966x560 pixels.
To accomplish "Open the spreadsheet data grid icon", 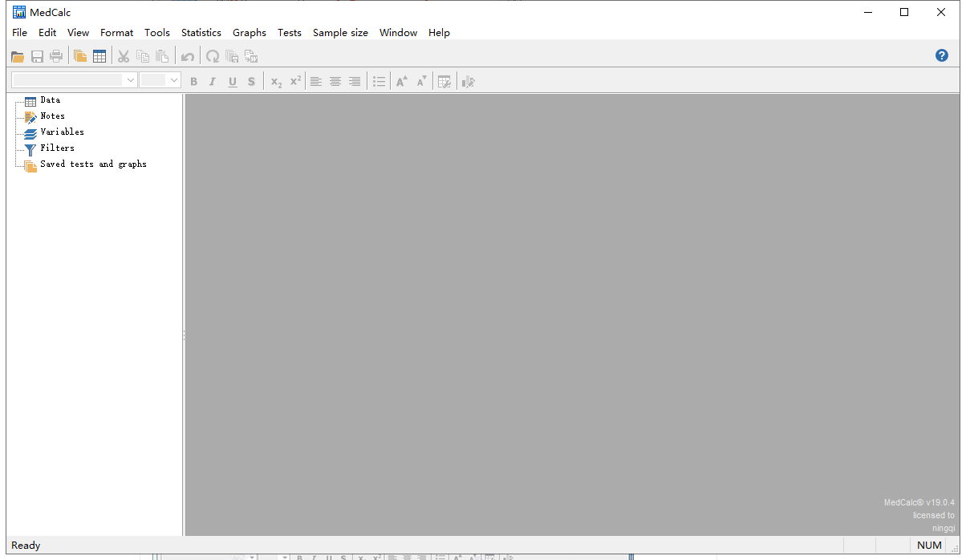I will pyautogui.click(x=99, y=56).
